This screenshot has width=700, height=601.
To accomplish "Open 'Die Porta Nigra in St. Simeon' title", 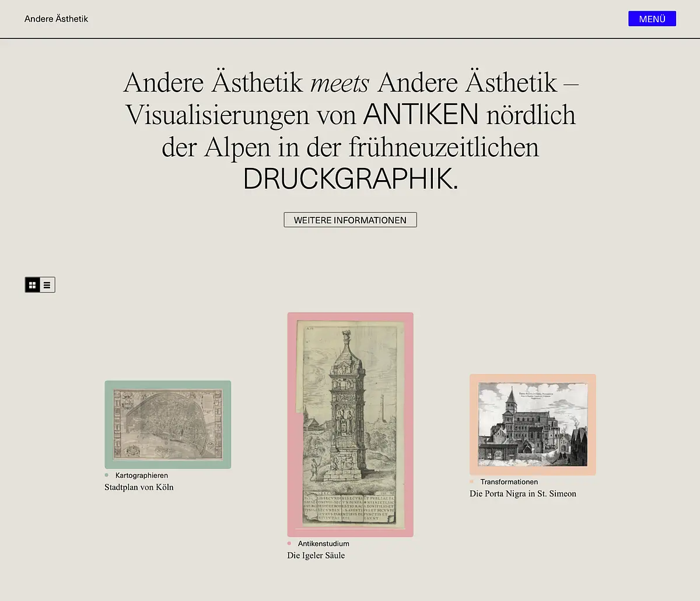I will pyautogui.click(x=523, y=493).
